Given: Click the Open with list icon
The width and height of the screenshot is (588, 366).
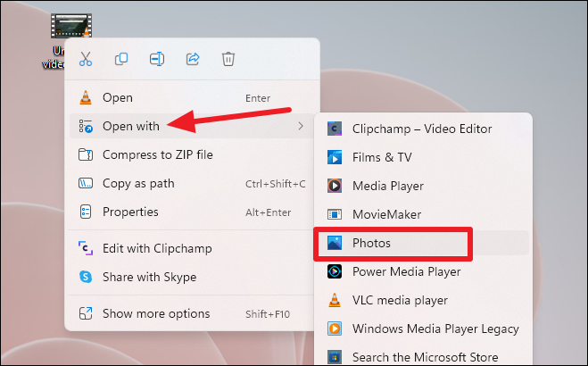Looking at the screenshot, I should (86, 127).
